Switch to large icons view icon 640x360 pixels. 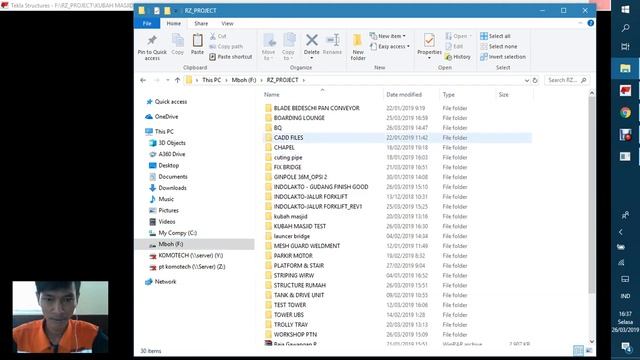589,350
